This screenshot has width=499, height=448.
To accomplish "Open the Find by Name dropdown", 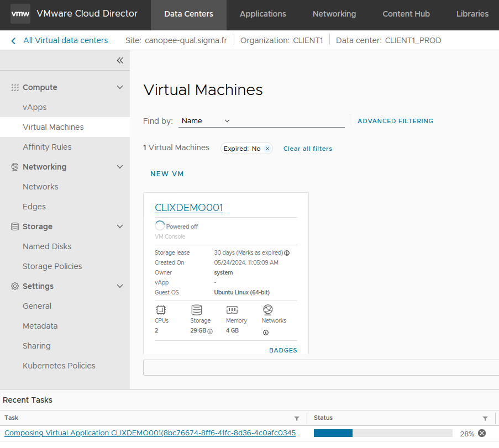I will [205, 121].
